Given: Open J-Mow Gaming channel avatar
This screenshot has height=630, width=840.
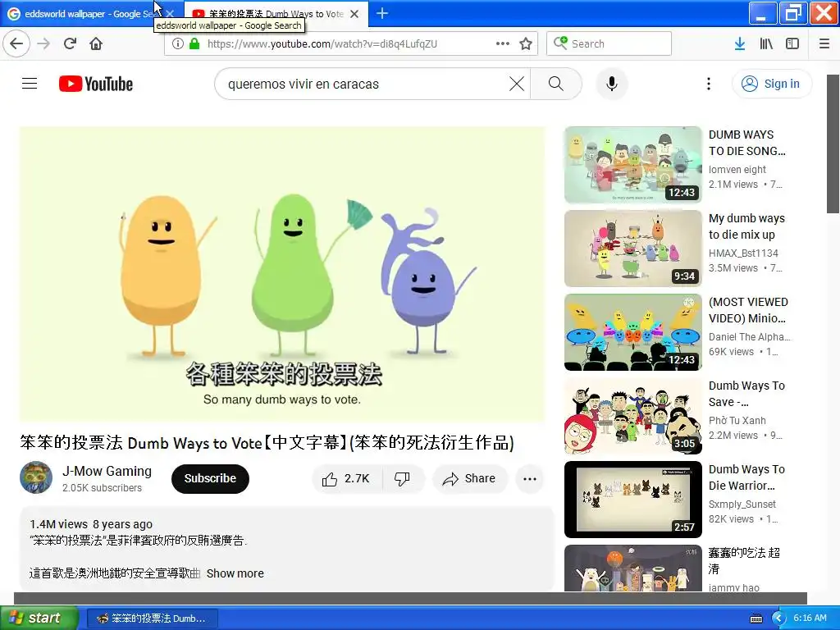Looking at the screenshot, I should (x=36, y=477).
